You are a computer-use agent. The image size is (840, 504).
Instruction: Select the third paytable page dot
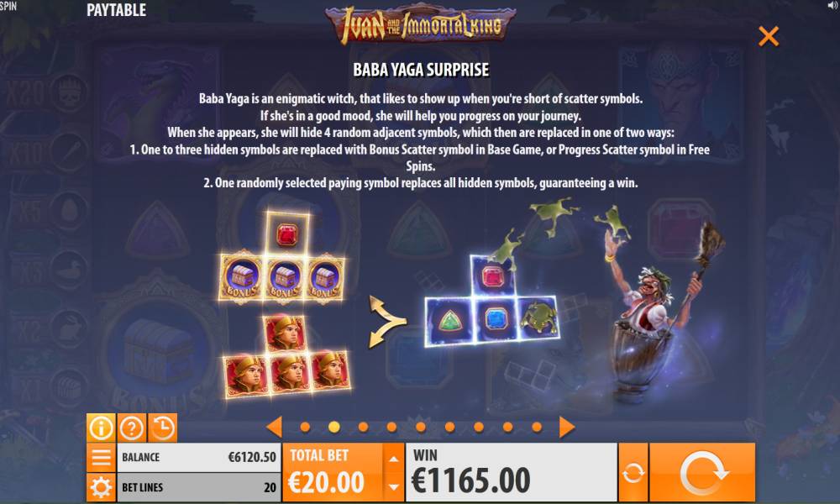[x=363, y=427]
